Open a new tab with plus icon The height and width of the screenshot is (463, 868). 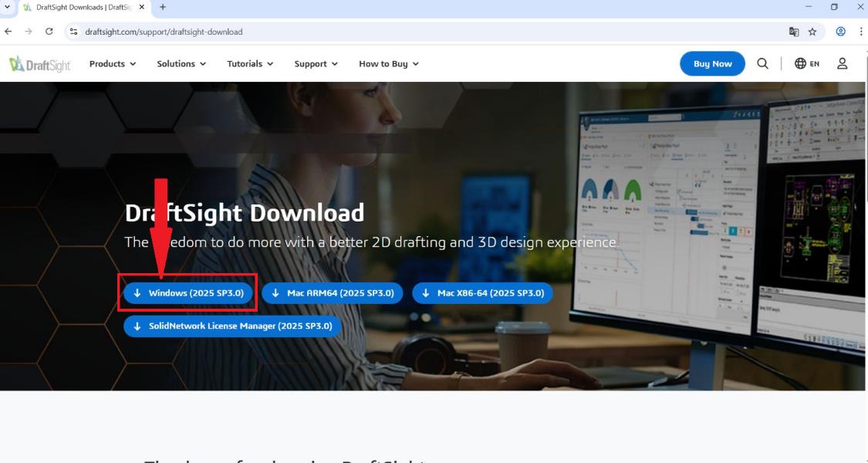(x=163, y=7)
